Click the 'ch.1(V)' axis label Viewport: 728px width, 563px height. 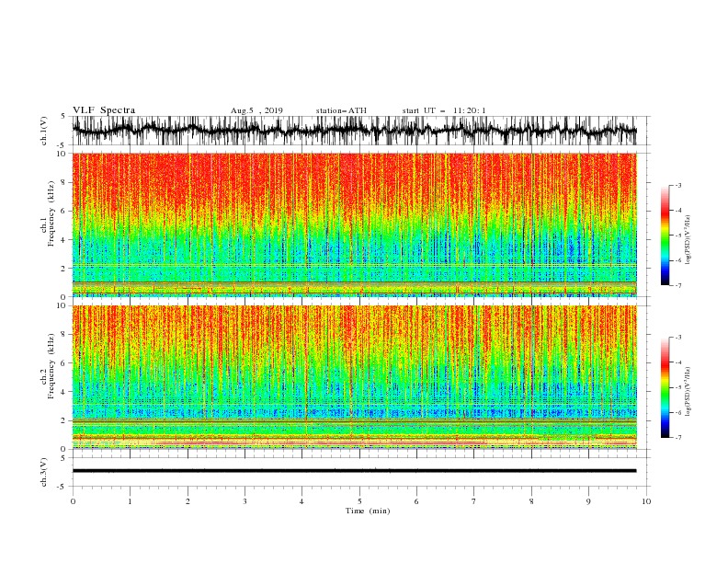pos(44,131)
